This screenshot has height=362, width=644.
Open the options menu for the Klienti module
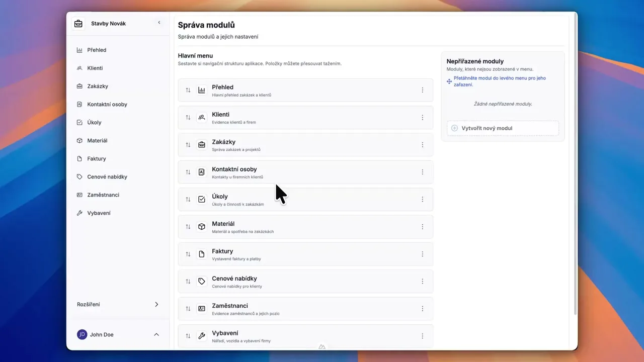[x=422, y=117]
